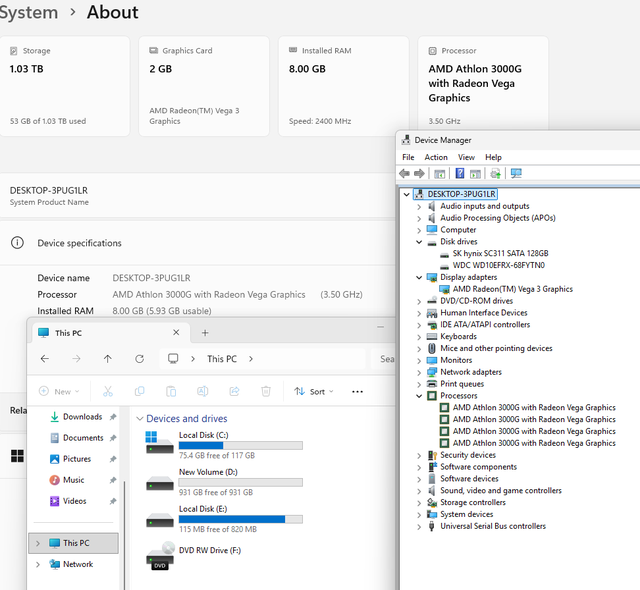Add a new tab in File Explorer
This screenshot has width=640, height=590.
point(205,333)
